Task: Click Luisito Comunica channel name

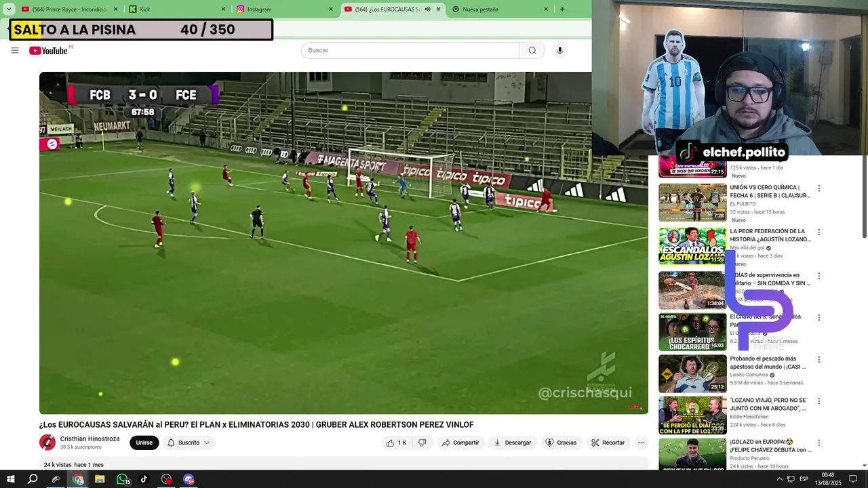Action: pyautogui.click(x=749, y=375)
